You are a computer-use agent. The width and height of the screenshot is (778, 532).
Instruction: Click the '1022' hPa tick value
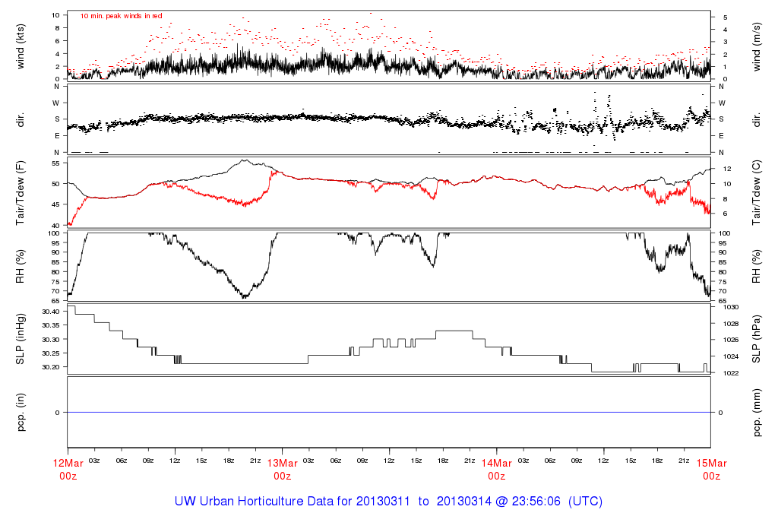(x=730, y=373)
